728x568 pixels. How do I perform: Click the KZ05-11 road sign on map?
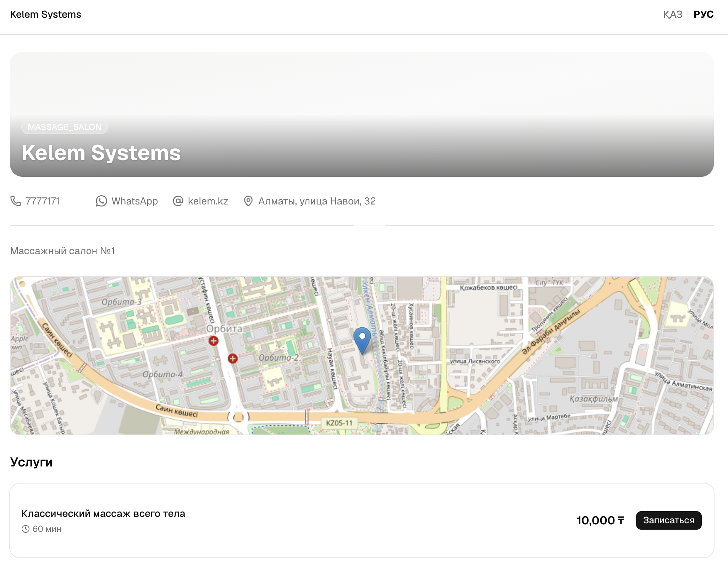(340, 423)
